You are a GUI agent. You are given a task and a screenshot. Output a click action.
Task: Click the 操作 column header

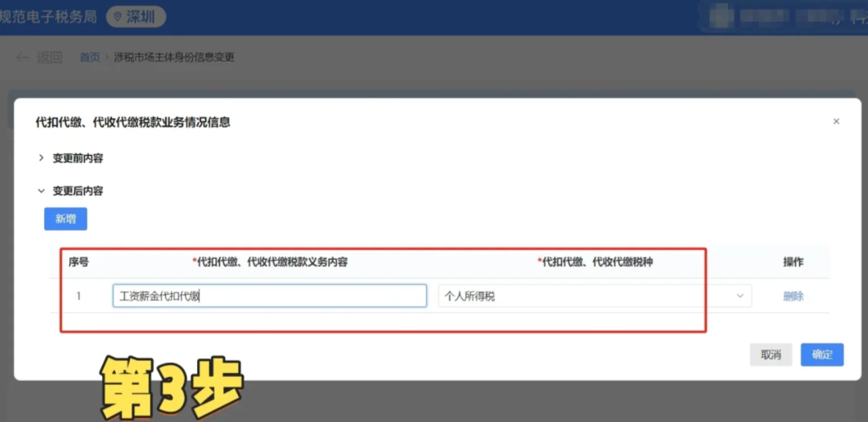(x=793, y=262)
